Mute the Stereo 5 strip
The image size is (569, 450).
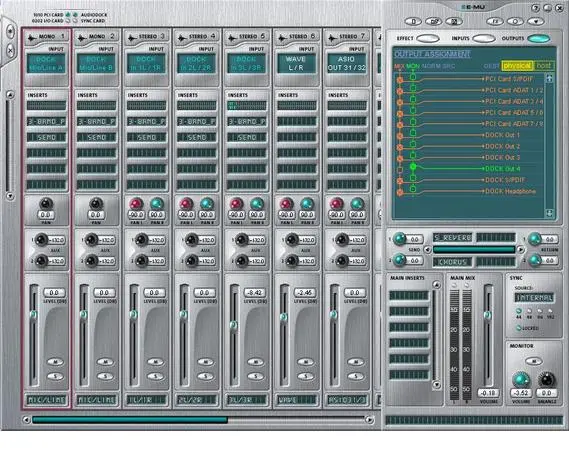(255, 362)
